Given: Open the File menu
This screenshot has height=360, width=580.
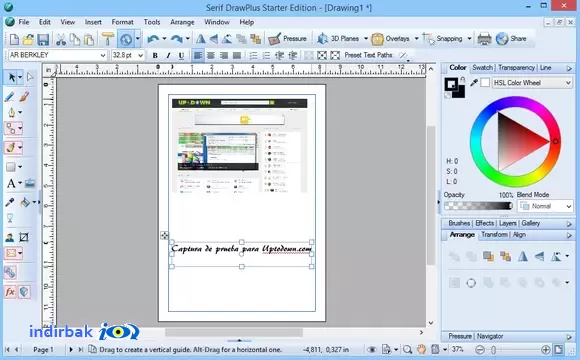Looking at the screenshot, I should tap(24, 22).
